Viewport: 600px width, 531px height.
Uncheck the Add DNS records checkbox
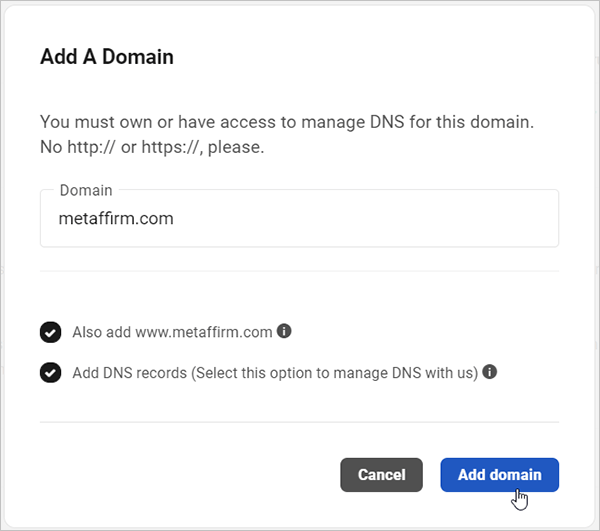[x=50, y=373]
